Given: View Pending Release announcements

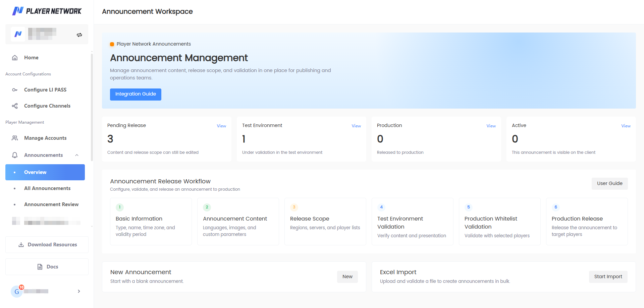Looking at the screenshot, I should click(x=221, y=126).
